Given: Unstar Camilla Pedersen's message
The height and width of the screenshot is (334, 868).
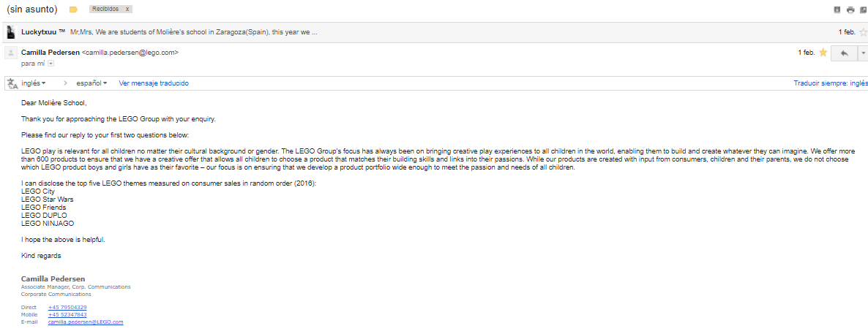Looking at the screenshot, I should [823, 53].
